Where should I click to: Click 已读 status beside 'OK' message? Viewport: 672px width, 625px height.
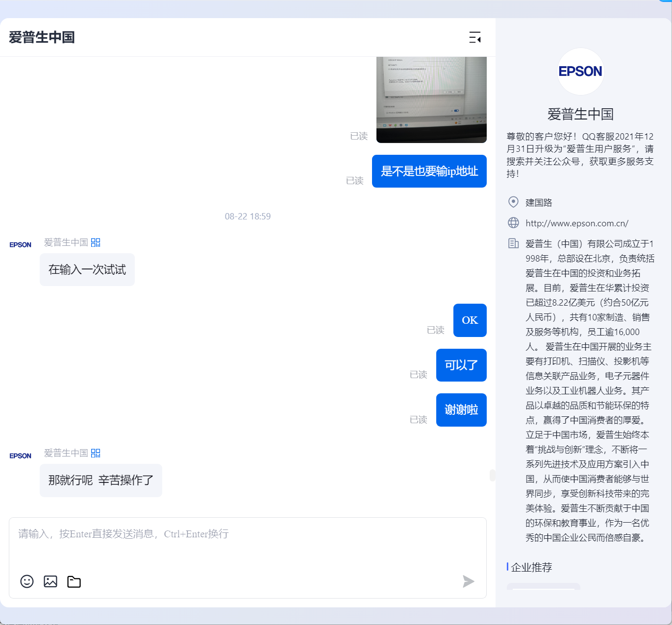pos(435,330)
